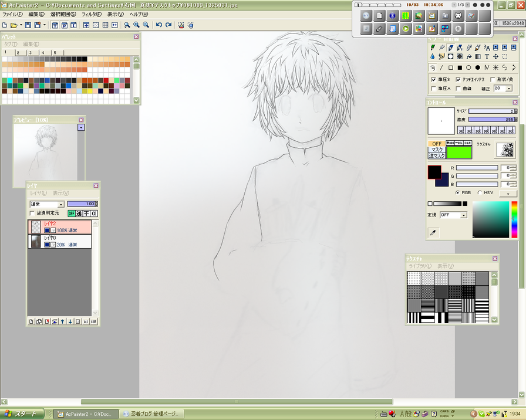Click the zoom out magnifier icon
The image size is (526, 420).
[x=146, y=25]
